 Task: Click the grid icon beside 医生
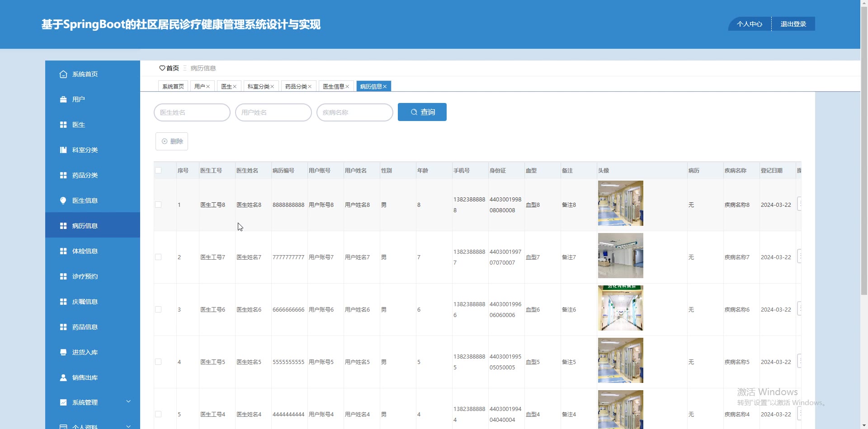(x=63, y=125)
